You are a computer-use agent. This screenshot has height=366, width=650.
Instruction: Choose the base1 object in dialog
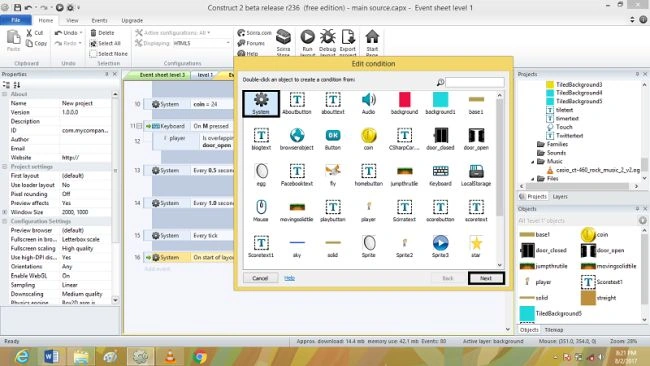click(x=476, y=104)
